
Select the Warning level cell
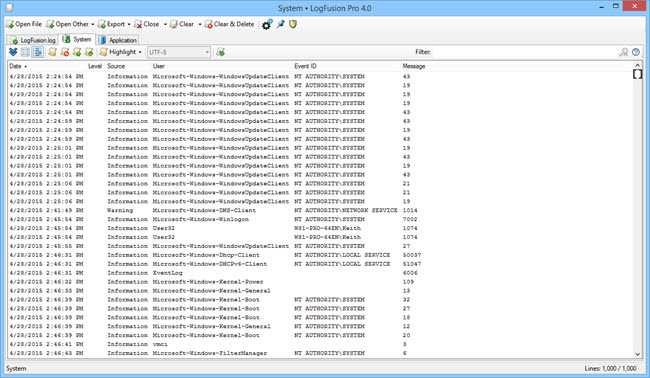click(120, 211)
